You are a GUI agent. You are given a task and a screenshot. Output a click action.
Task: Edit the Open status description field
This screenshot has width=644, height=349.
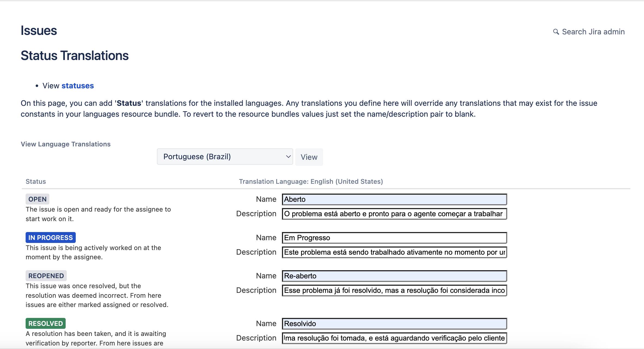tap(394, 214)
